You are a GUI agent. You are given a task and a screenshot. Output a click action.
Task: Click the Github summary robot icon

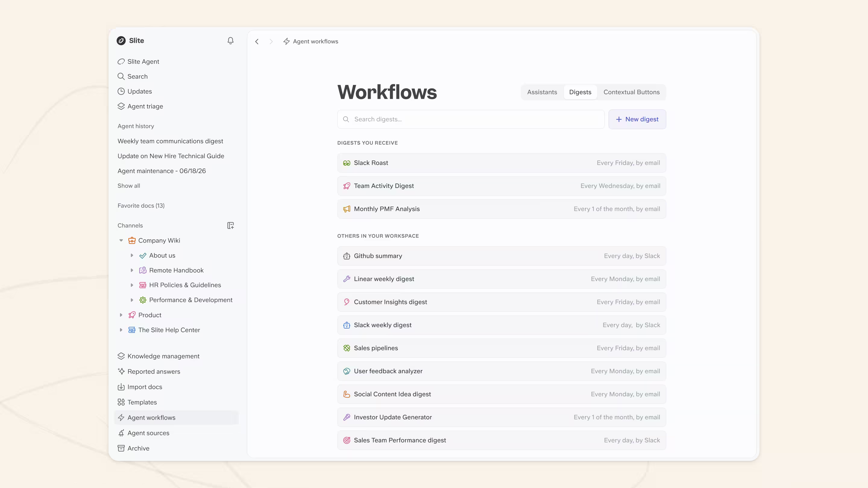click(347, 256)
